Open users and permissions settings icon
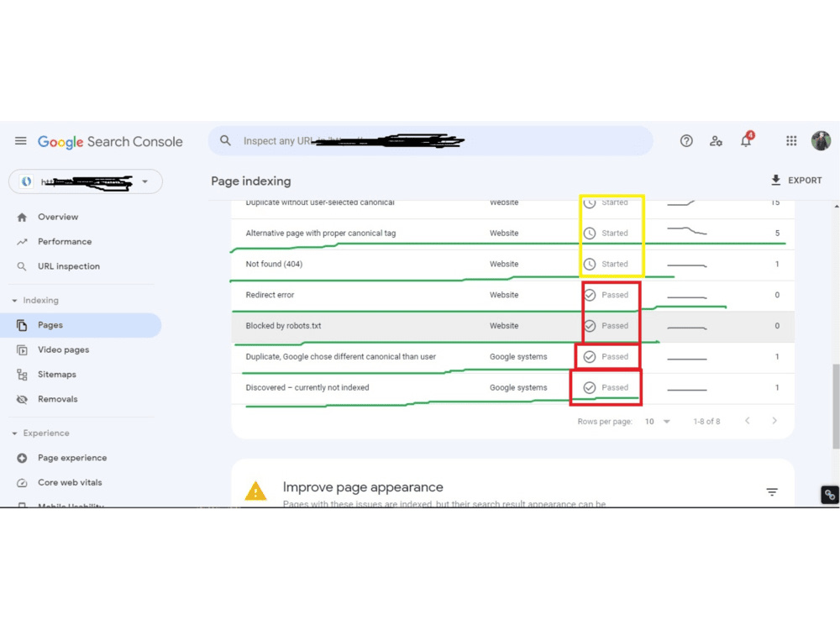Screen dimensions: 840x630 (716, 141)
